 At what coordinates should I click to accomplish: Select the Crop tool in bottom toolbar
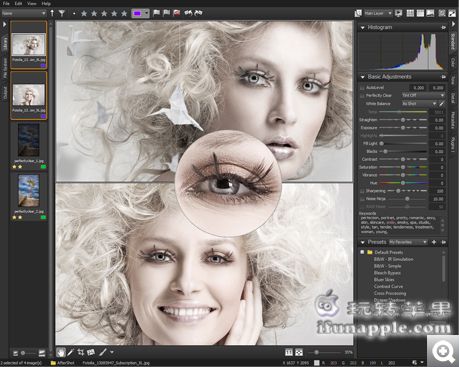click(80, 352)
